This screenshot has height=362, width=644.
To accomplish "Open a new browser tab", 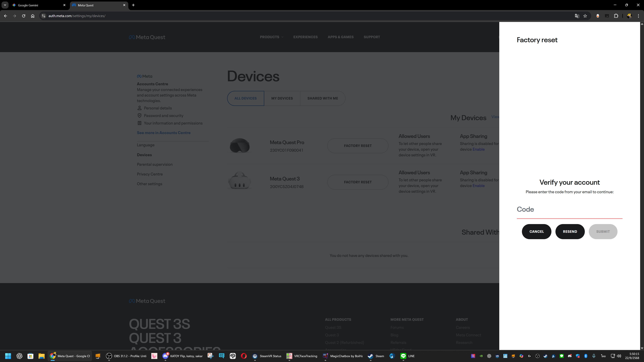I will point(133,5).
